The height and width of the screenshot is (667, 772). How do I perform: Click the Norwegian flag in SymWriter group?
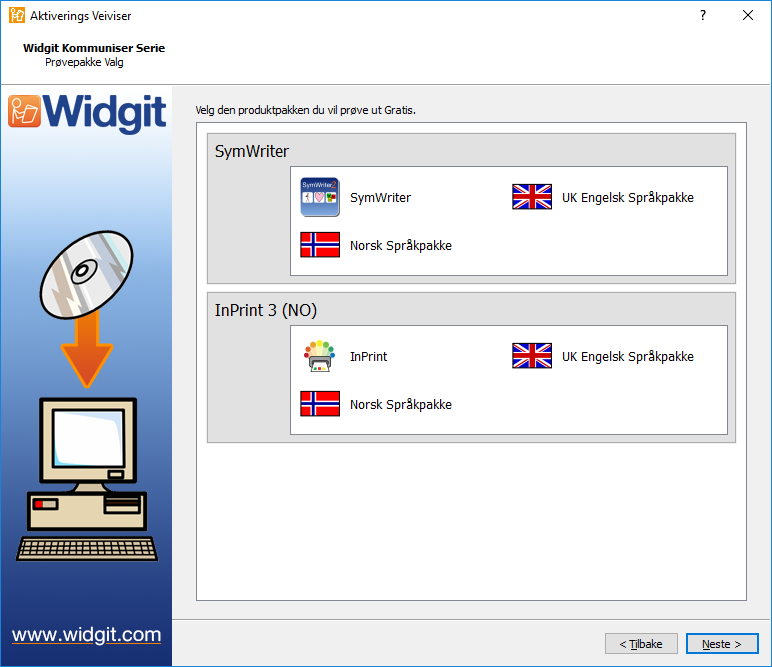click(320, 245)
